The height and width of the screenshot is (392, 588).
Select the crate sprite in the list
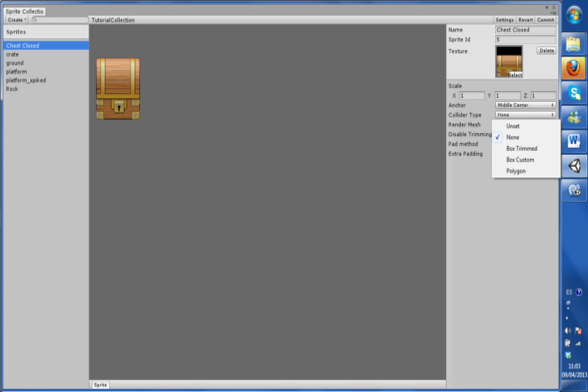(x=12, y=54)
